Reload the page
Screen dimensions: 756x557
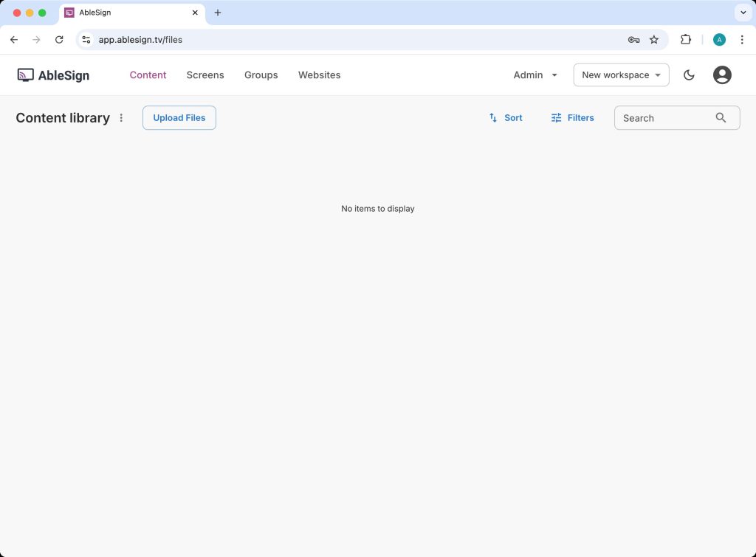pos(59,40)
